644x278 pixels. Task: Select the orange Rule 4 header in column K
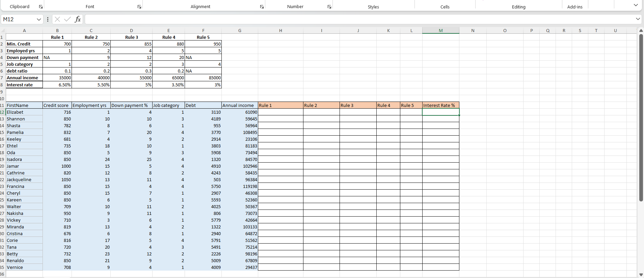388,105
